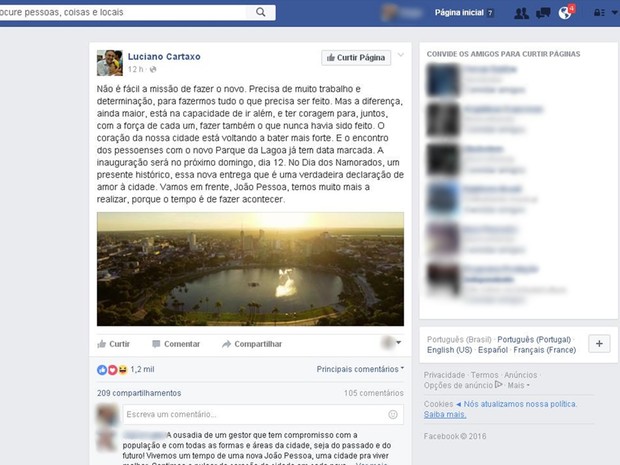The height and width of the screenshot is (465, 620).
Task: Expand the post options chevron
Action: [x=401, y=55]
